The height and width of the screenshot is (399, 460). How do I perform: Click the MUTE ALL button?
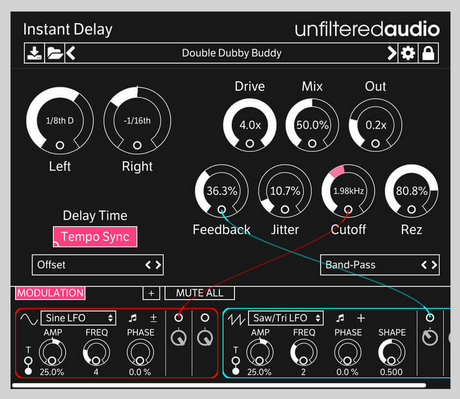(x=199, y=293)
